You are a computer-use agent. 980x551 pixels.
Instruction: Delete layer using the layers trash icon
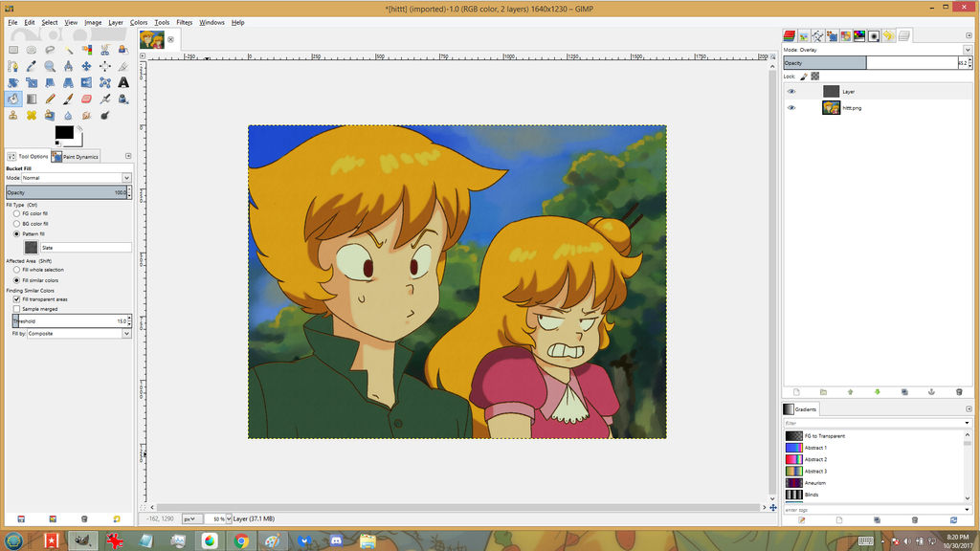959,391
